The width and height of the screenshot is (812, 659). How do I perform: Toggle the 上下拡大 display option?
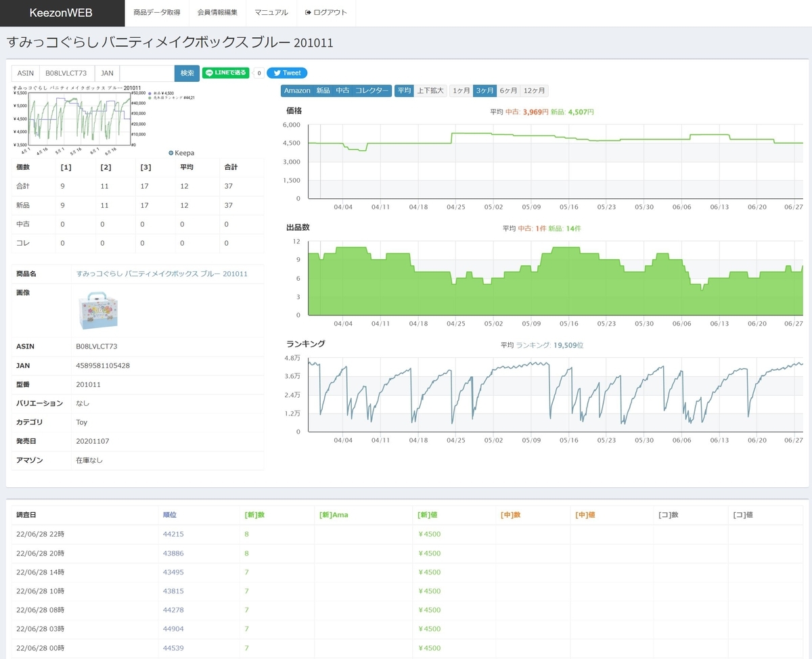tap(430, 91)
